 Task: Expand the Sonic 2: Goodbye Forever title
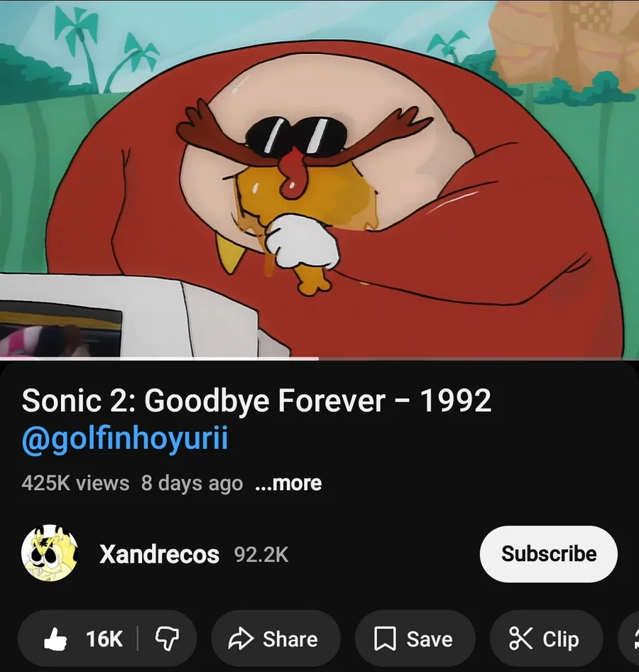coord(256,400)
